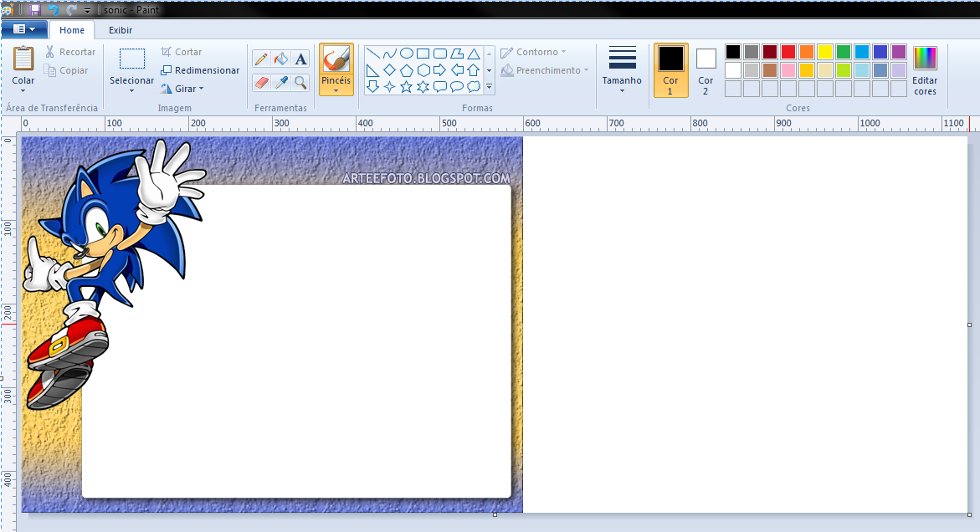The height and width of the screenshot is (532, 980).
Task: Select the Fill with color bucket tool
Action: 280,59
